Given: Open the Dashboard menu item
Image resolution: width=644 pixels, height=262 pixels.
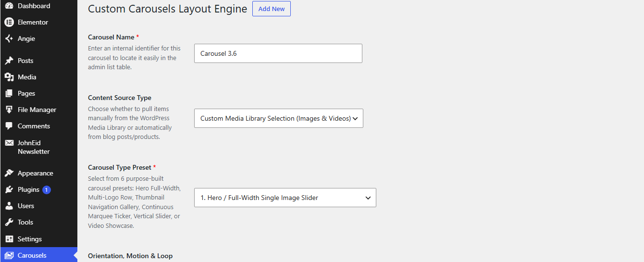Looking at the screenshot, I should [x=38, y=6].
